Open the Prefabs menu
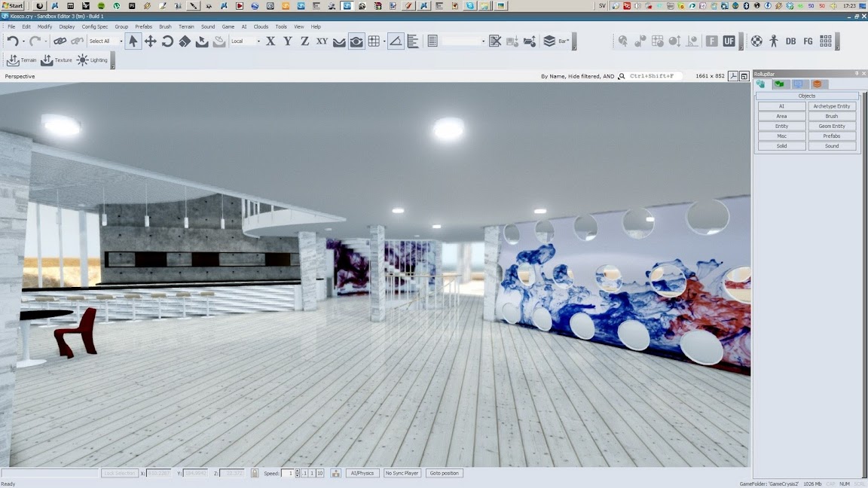The image size is (868, 488). 143,26
